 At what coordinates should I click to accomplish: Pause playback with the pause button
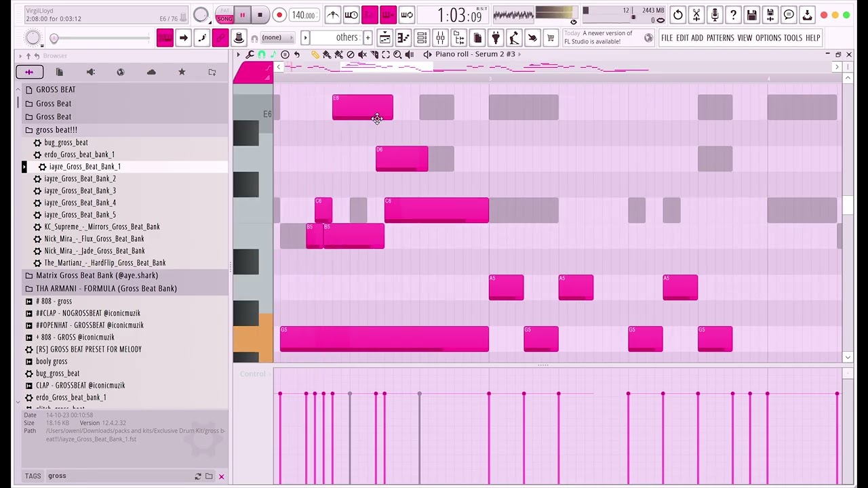click(x=242, y=15)
